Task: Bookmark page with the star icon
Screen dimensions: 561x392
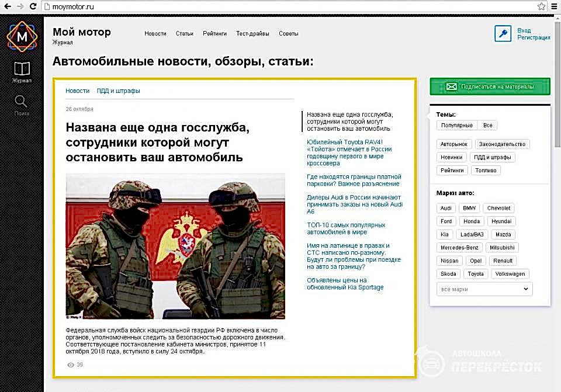Action: (542, 6)
